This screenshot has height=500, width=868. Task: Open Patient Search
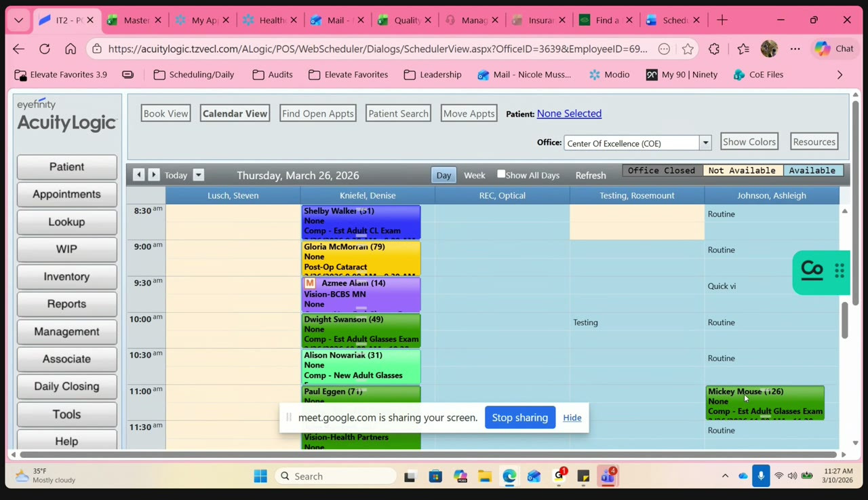[398, 113]
